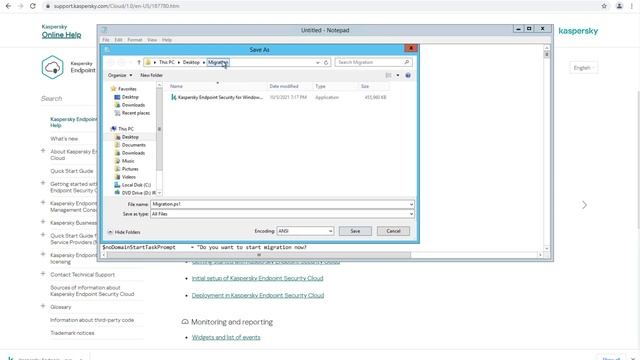
Task: Open the Save As address path dropdown
Action: point(318,62)
